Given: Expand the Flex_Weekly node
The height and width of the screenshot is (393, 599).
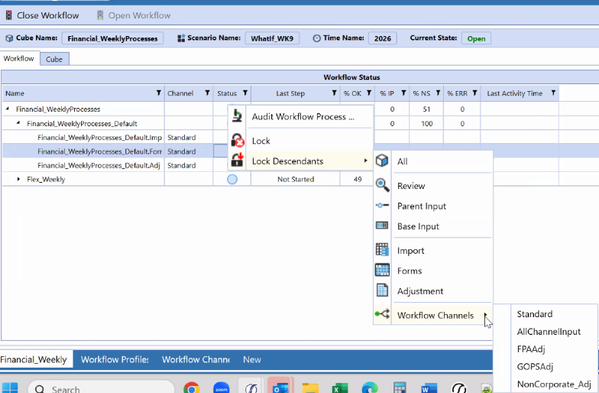Looking at the screenshot, I should pyautogui.click(x=18, y=179).
